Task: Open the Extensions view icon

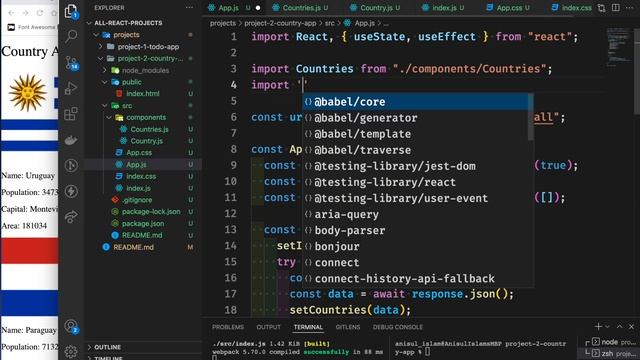Action: click(x=71, y=114)
